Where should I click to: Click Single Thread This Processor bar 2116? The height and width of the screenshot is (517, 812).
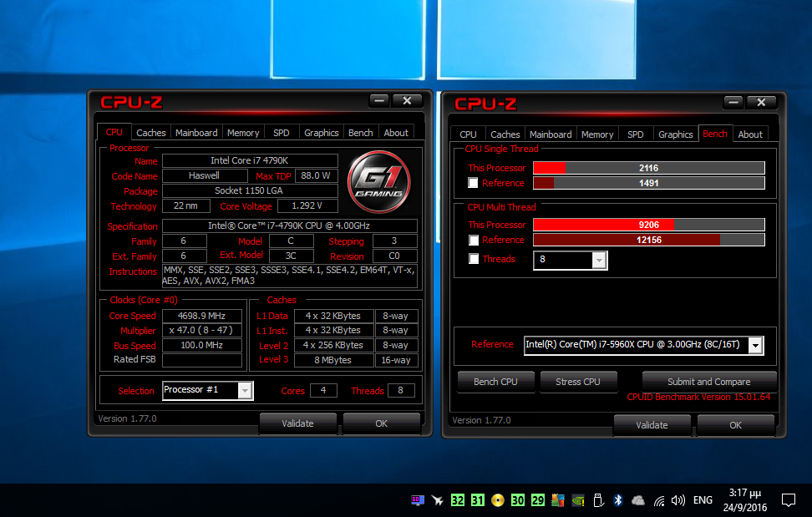click(x=649, y=168)
